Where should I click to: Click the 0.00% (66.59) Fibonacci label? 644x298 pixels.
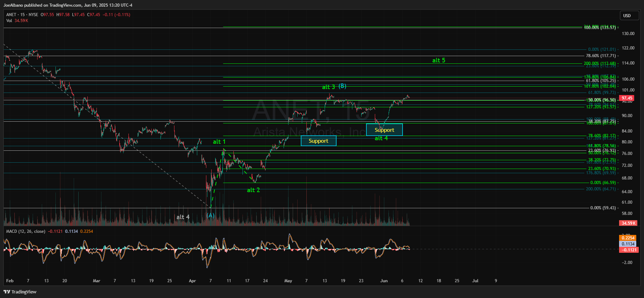603,183
